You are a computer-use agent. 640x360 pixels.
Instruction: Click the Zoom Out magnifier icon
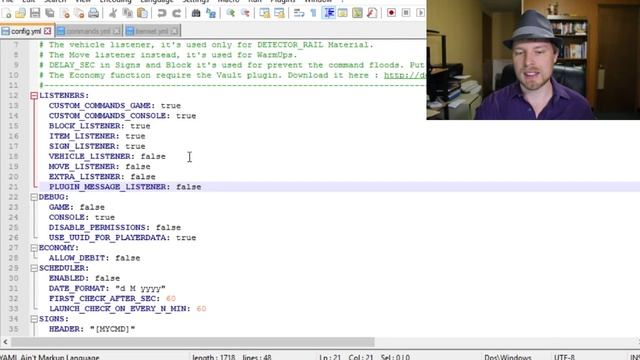point(245,13)
